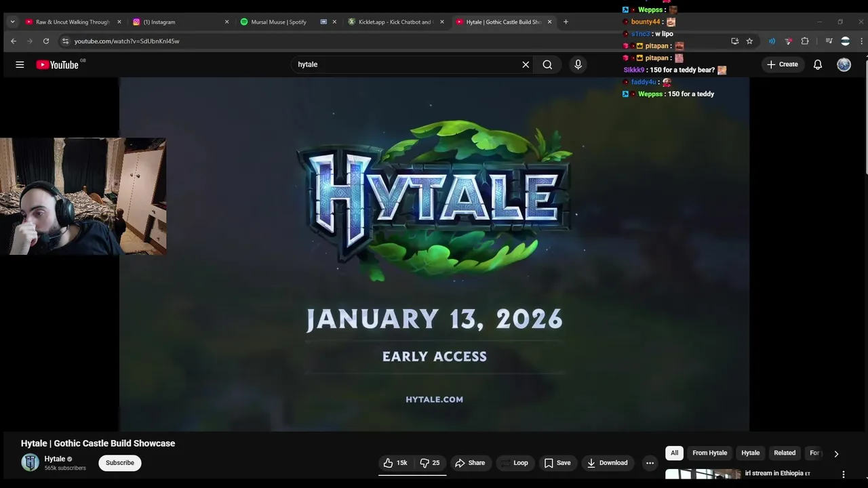The image size is (868, 488).
Task: Select the Hytale filter chip
Action: 751,453
